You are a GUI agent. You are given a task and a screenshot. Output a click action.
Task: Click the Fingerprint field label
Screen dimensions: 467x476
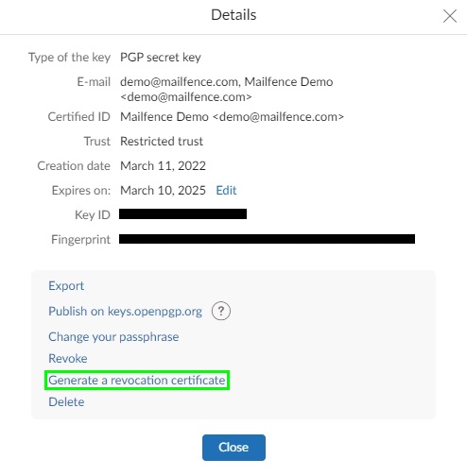pyautogui.click(x=80, y=240)
